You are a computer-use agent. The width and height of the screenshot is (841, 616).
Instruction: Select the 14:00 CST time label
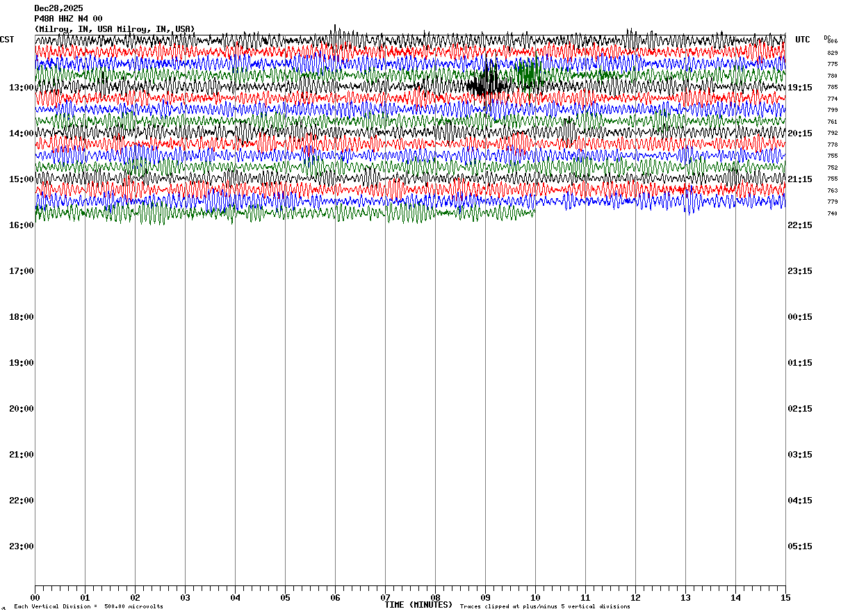(x=22, y=133)
